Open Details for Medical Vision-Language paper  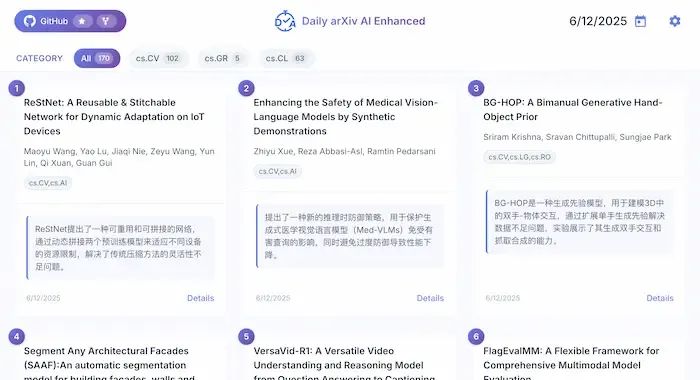430,298
